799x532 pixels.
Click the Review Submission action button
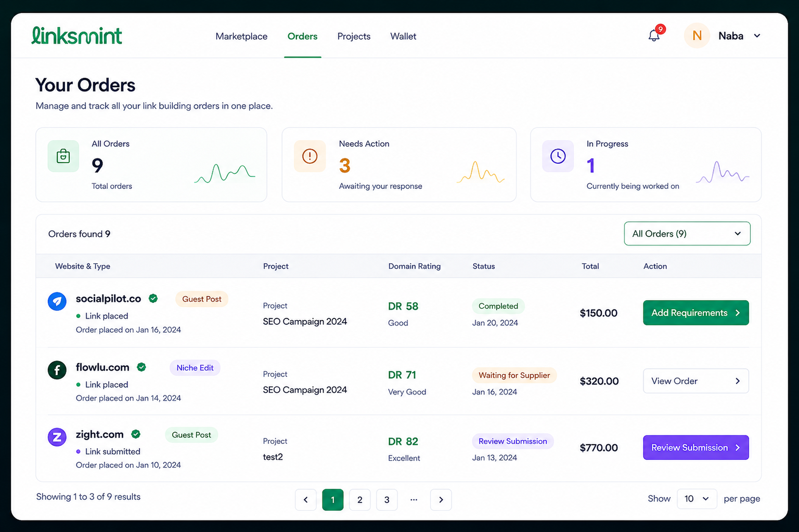point(696,448)
